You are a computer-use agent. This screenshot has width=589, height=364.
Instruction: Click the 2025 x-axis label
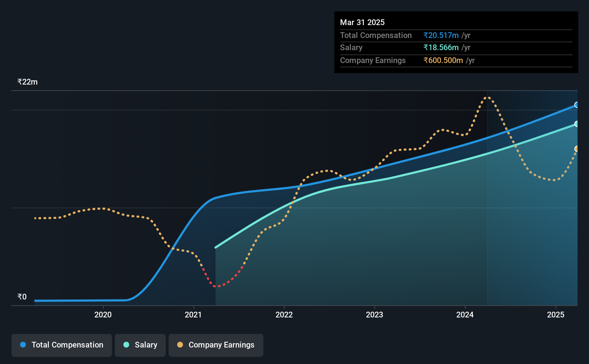pos(556,315)
